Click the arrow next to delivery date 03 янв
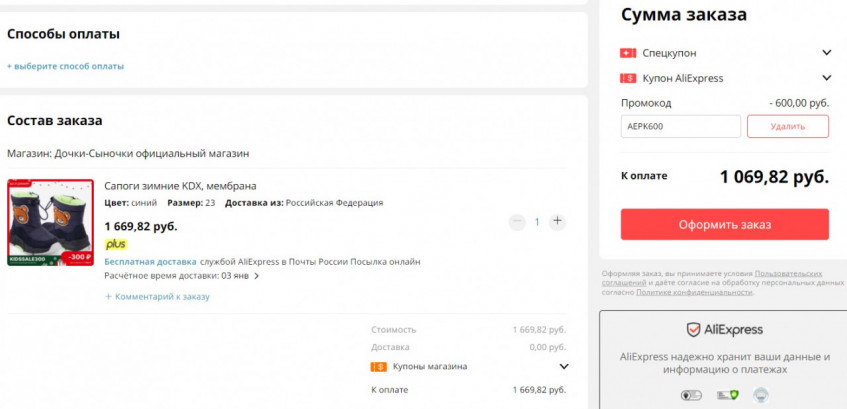The image size is (847, 409). [257, 276]
